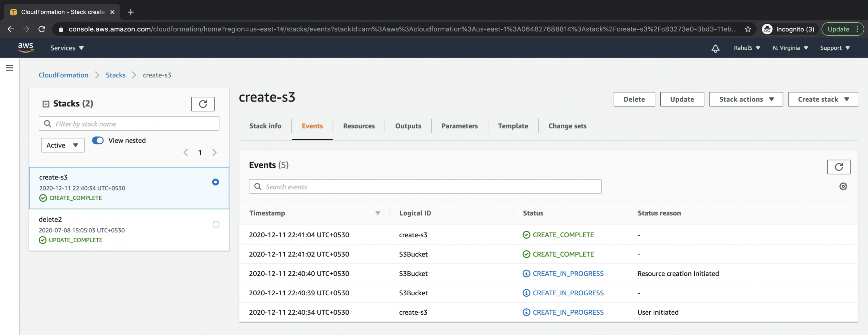Open the hamburger navigation menu
This screenshot has width=868, height=335.
[x=10, y=68]
